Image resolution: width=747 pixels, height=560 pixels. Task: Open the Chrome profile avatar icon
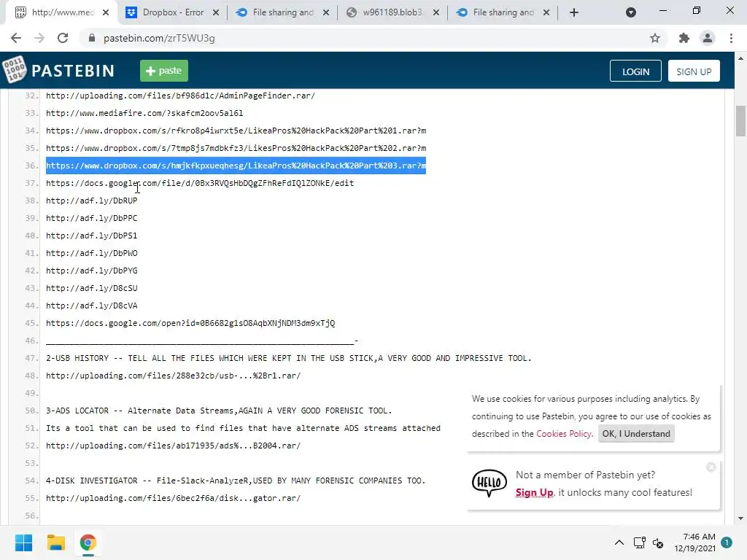(708, 38)
